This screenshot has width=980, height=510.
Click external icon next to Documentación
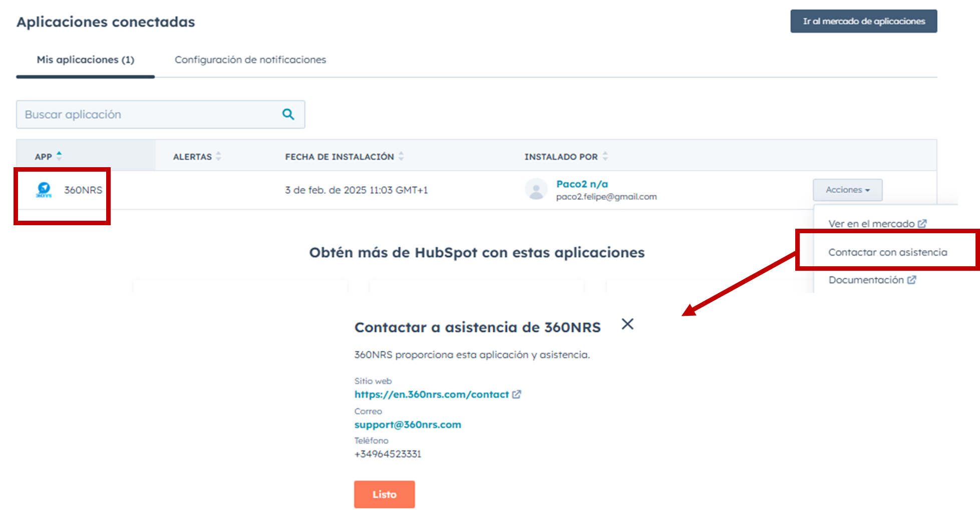(x=912, y=280)
